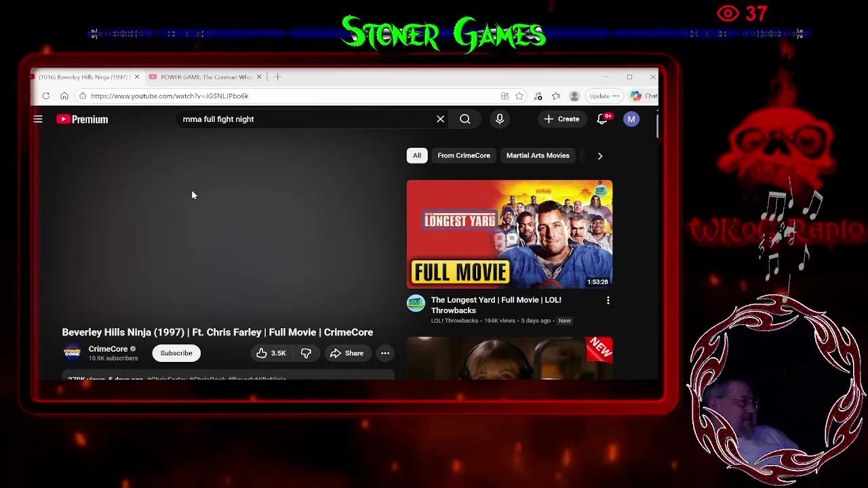This screenshot has width=868, height=488.
Task: Open the CrimeCore channel name
Action: (108, 349)
